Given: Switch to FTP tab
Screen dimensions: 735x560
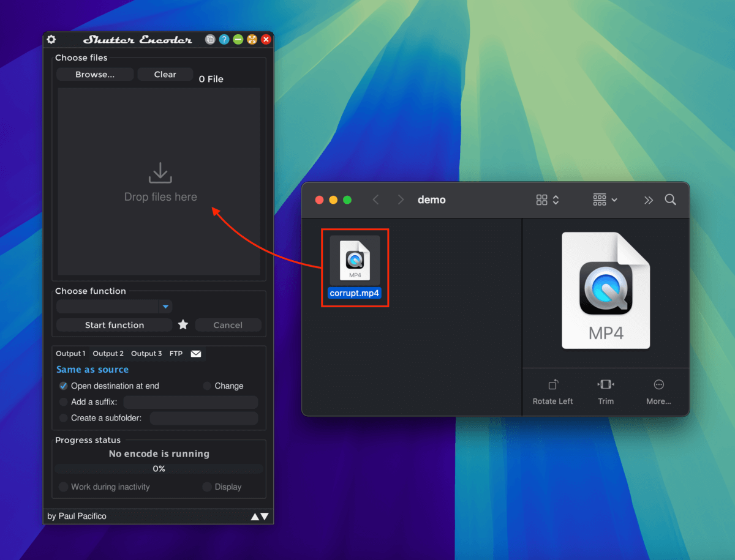Looking at the screenshot, I should point(176,353).
